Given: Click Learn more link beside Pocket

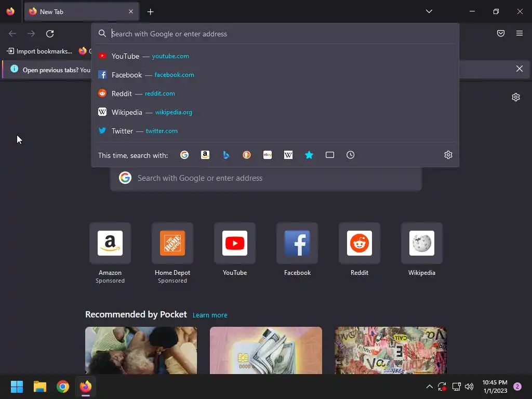Looking at the screenshot, I should pyautogui.click(x=210, y=315).
